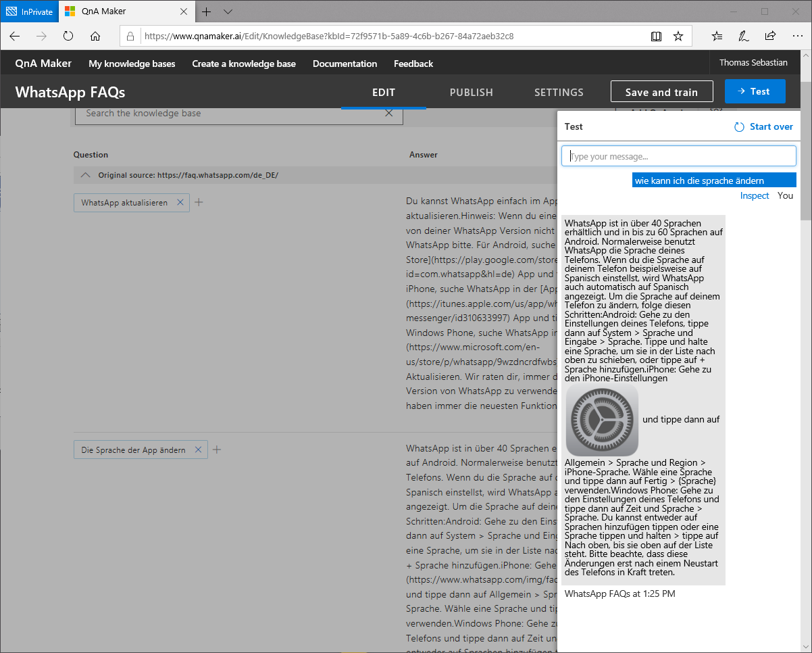Viewport: 812px width, 653px height.
Task: Click the Inspect link in test chat
Action: tap(754, 195)
